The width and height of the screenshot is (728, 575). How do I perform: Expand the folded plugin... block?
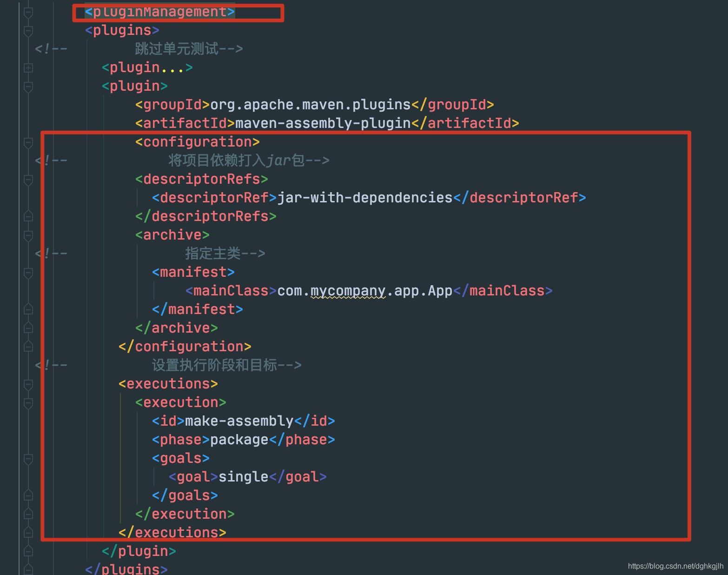click(x=28, y=68)
